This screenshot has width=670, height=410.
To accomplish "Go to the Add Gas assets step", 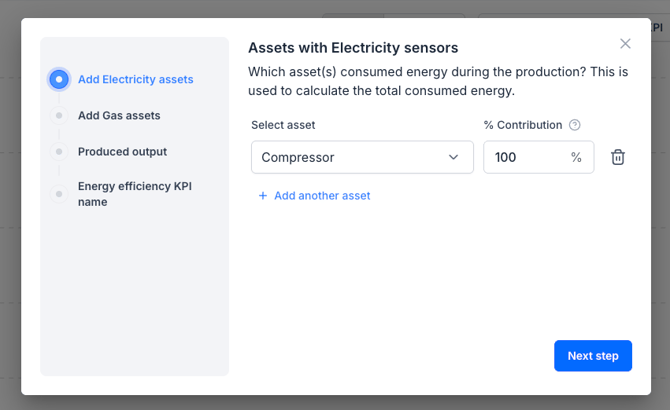I will [119, 116].
